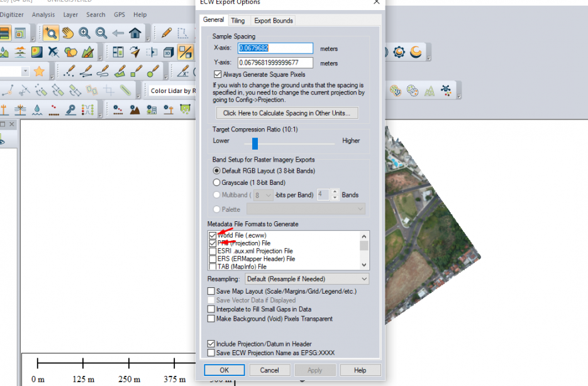Click the crescent moon night mode icon
588x386 pixels.
pyautogui.click(x=416, y=52)
